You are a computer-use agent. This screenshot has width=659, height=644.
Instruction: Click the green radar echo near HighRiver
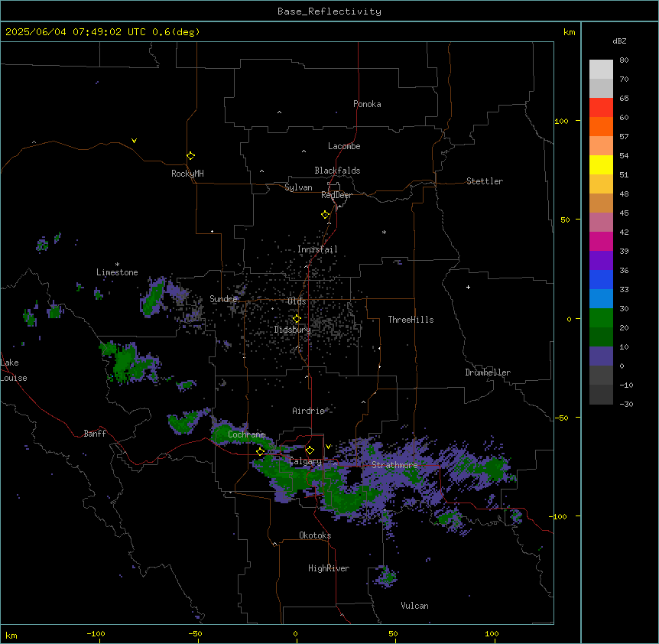[386, 577]
